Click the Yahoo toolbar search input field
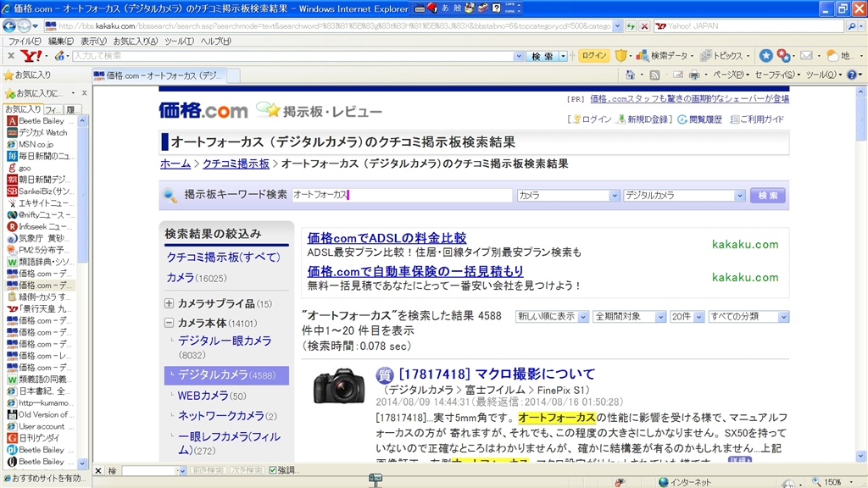The image size is (868, 488). click(293, 56)
